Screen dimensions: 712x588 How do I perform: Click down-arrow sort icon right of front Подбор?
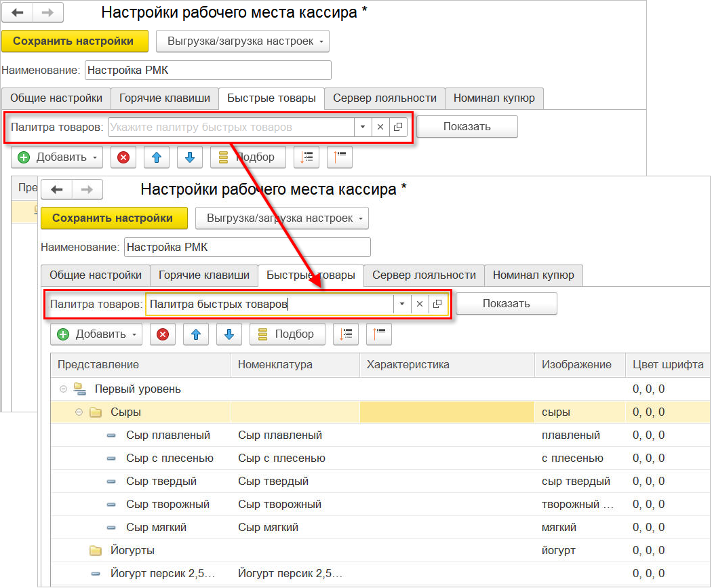[347, 334]
